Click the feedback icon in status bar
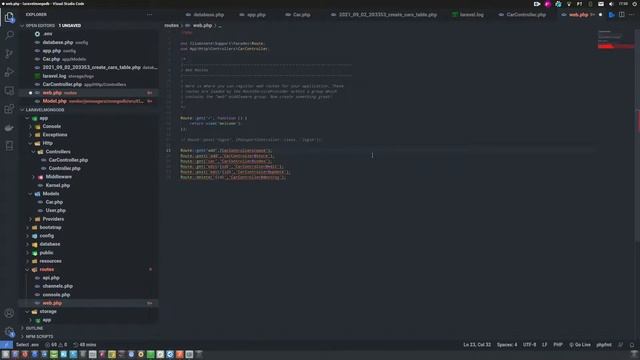The height and width of the screenshot is (360, 640). tap(620, 345)
